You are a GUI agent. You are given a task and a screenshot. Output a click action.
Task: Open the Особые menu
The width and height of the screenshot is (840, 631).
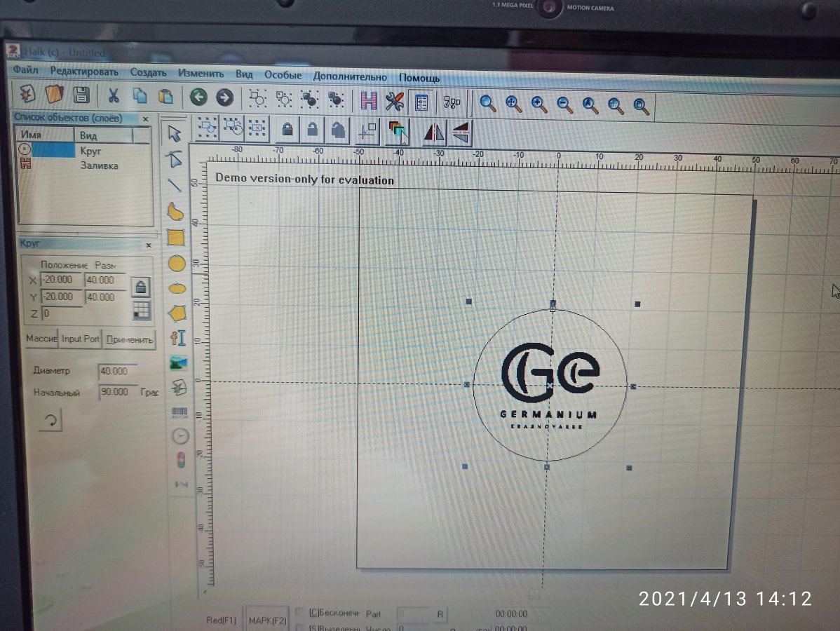(283, 76)
